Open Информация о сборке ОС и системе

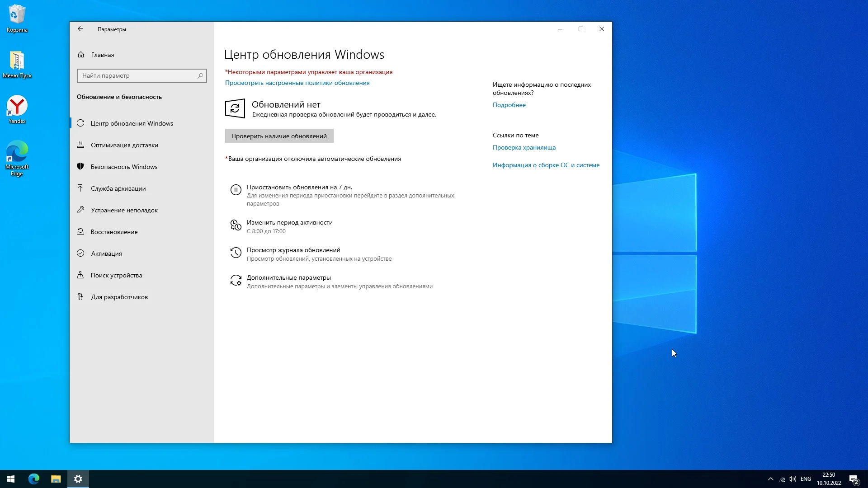click(546, 165)
